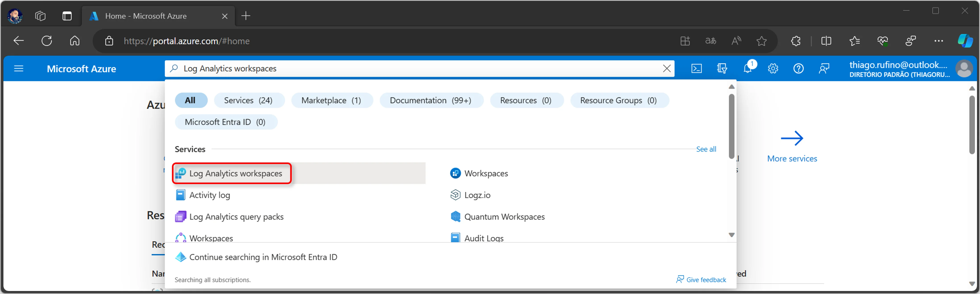The height and width of the screenshot is (294, 980).
Task: Open Help question mark icon
Action: 798,69
